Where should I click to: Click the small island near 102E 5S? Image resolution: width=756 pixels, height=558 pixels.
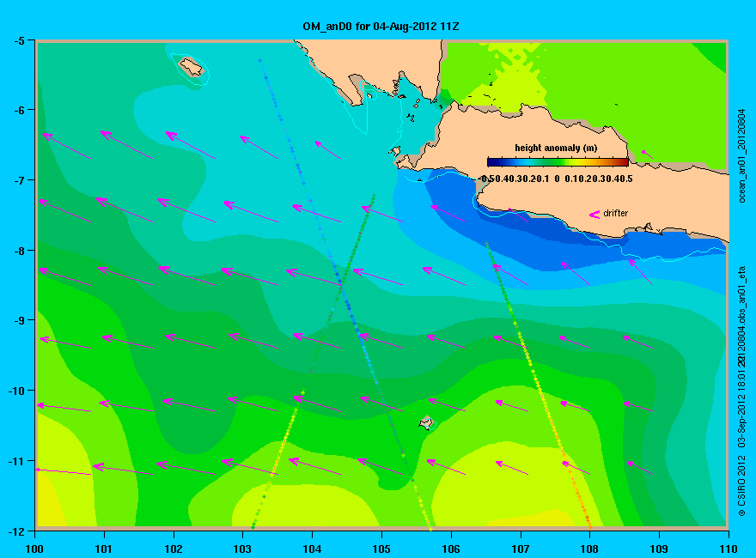(x=192, y=67)
